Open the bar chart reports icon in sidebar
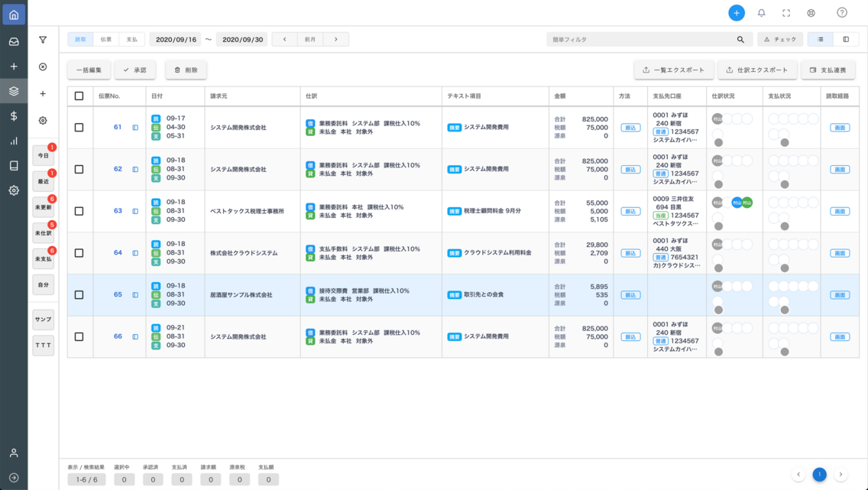Image resolution: width=868 pixels, height=490 pixels. coord(12,141)
